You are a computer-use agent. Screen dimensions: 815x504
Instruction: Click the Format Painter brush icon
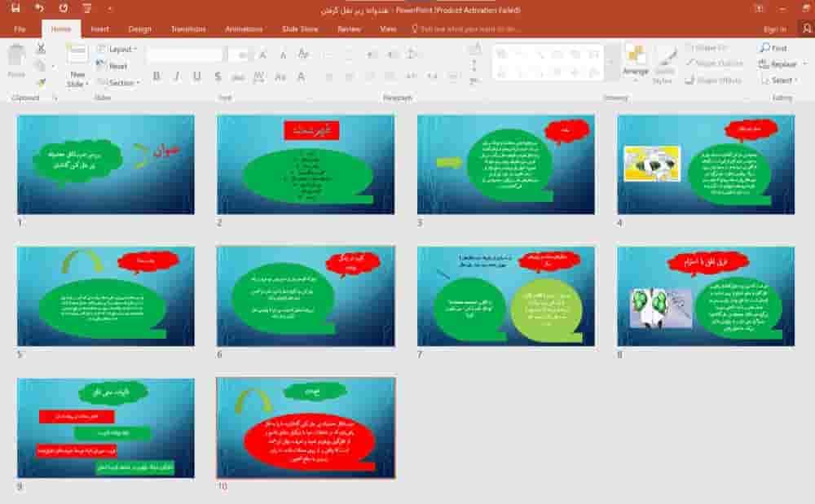(x=41, y=82)
